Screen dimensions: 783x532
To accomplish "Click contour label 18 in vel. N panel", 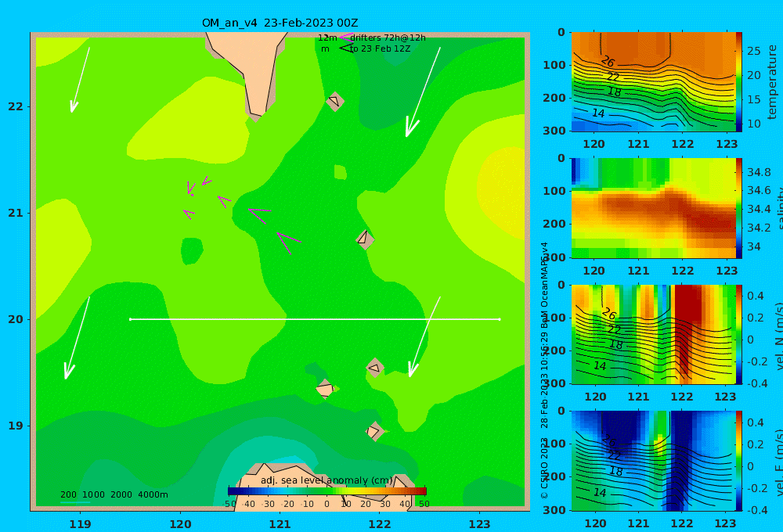I will (615, 344).
